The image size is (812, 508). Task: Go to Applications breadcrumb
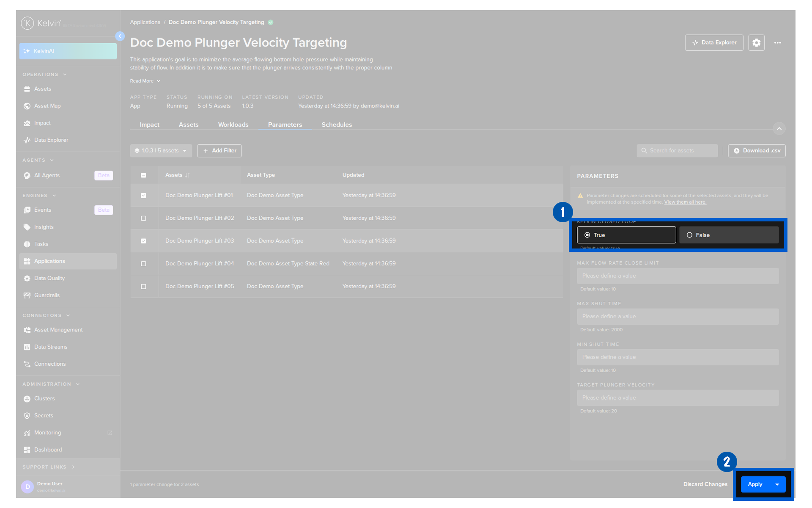(145, 22)
